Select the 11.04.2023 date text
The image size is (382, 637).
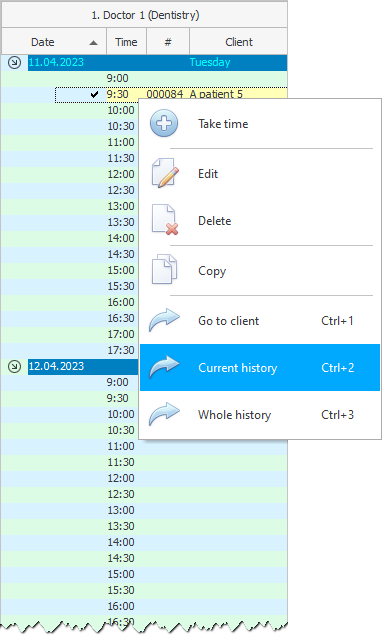[56, 62]
